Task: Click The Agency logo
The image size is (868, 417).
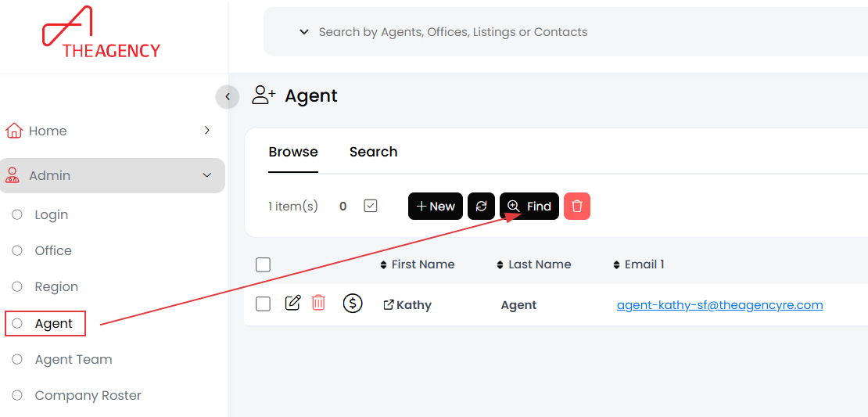Action: point(100,33)
